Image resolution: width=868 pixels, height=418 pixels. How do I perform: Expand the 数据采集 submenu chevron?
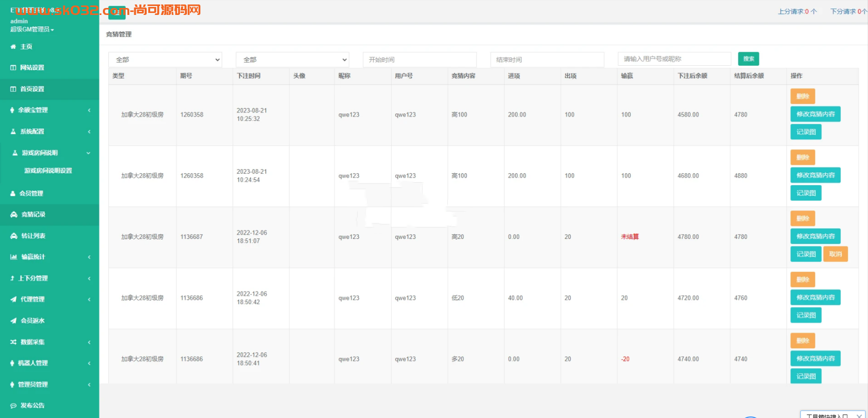(x=89, y=342)
